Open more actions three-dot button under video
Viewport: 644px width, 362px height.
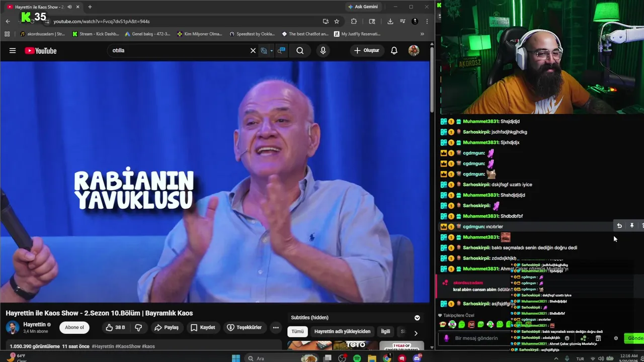click(x=275, y=327)
